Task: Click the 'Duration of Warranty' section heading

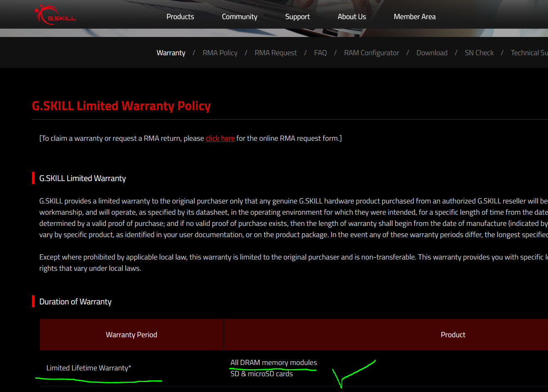Action: [x=75, y=301]
